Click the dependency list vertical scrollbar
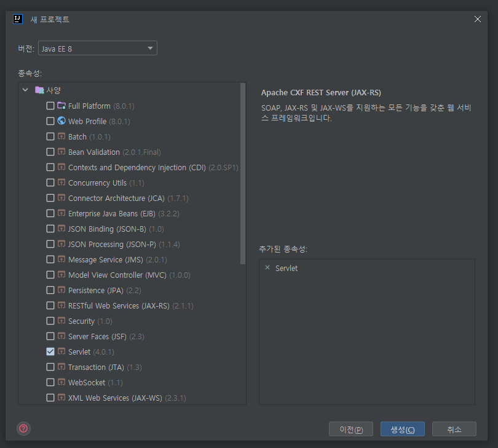Screen dimensions: 498x448 pos(243,173)
